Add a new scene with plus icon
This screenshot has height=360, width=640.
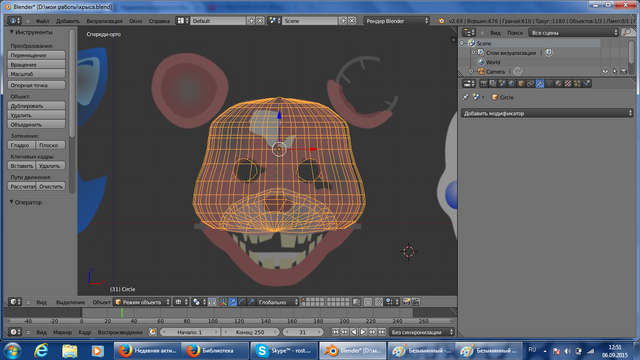343,21
